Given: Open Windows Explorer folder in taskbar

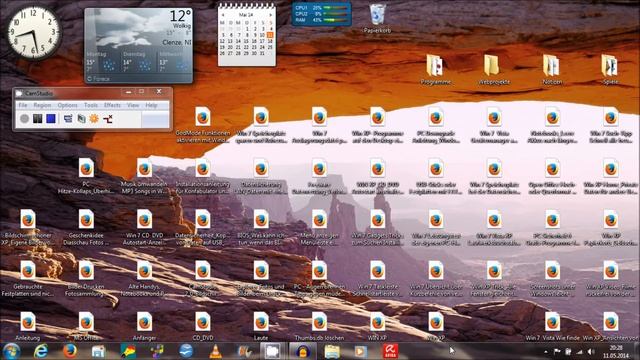Looking at the screenshot, I should tap(332, 351).
